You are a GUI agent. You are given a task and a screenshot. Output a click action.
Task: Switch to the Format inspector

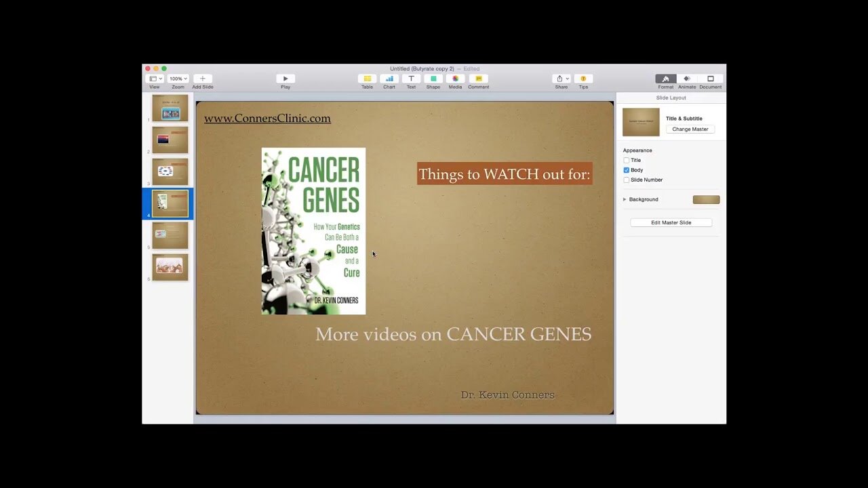pyautogui.click(x=666, y=79)
